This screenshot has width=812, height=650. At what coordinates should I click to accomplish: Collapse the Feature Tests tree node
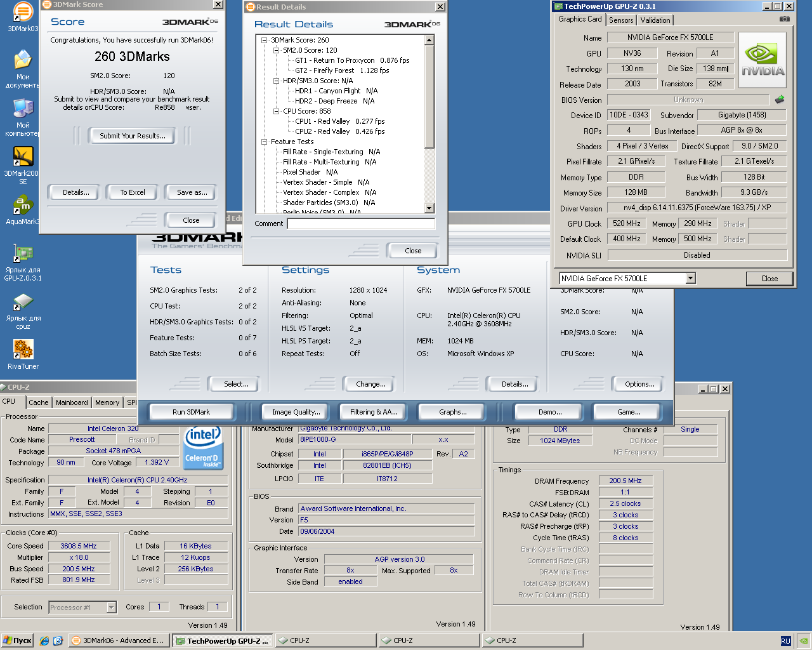(x=265, y=142)
